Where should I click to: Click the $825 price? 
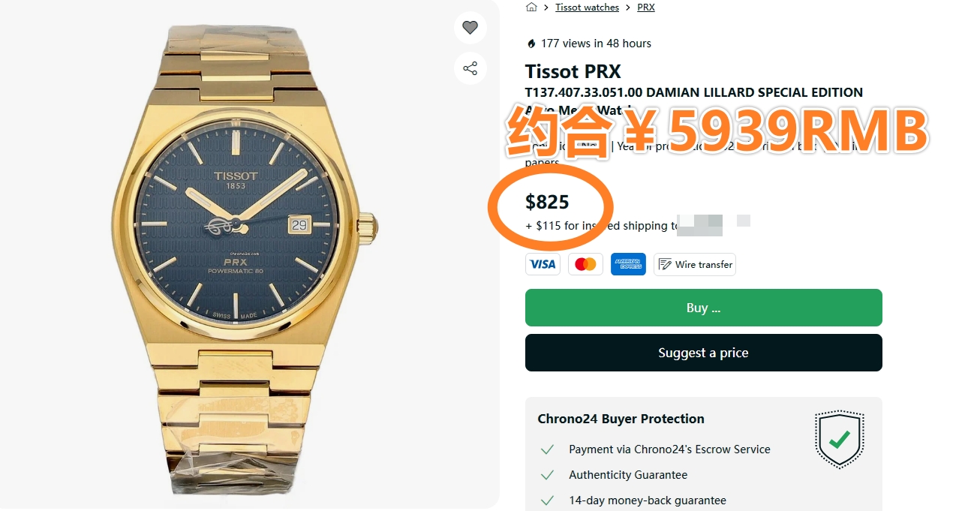(x=547, y=202)
